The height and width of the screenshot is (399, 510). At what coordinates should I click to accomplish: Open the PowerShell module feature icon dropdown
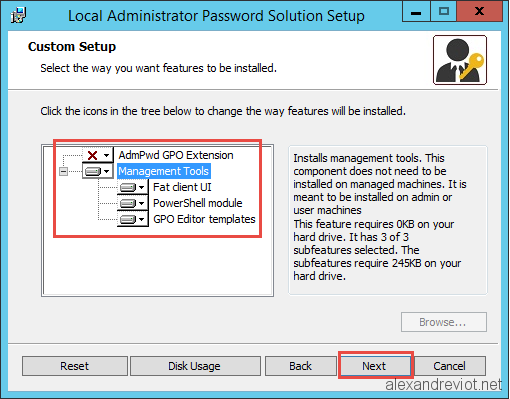coord(132,203)
